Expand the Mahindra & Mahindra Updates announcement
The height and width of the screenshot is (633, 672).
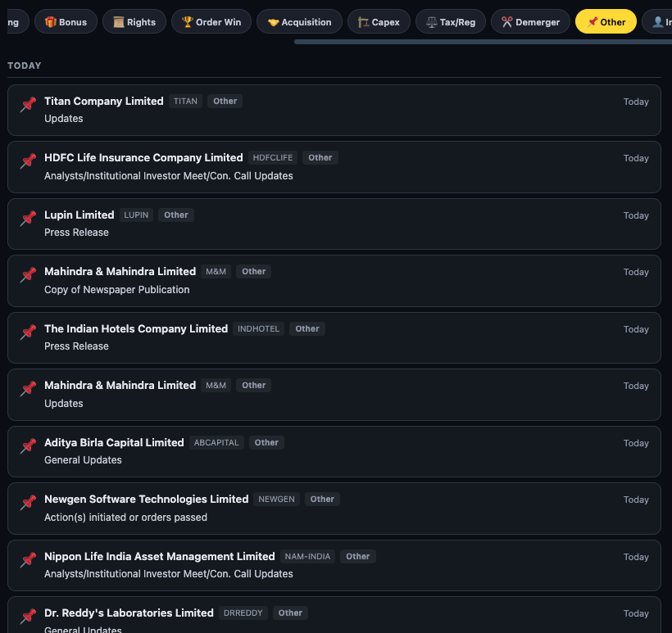[328, 394]
